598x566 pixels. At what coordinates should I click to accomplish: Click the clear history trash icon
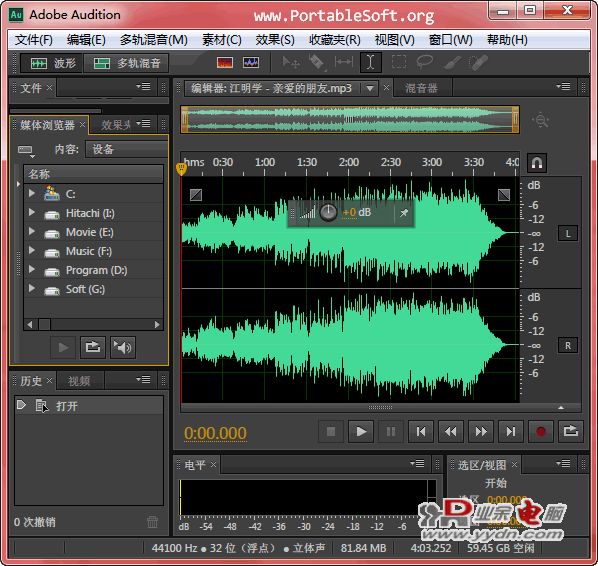[153, 521]
